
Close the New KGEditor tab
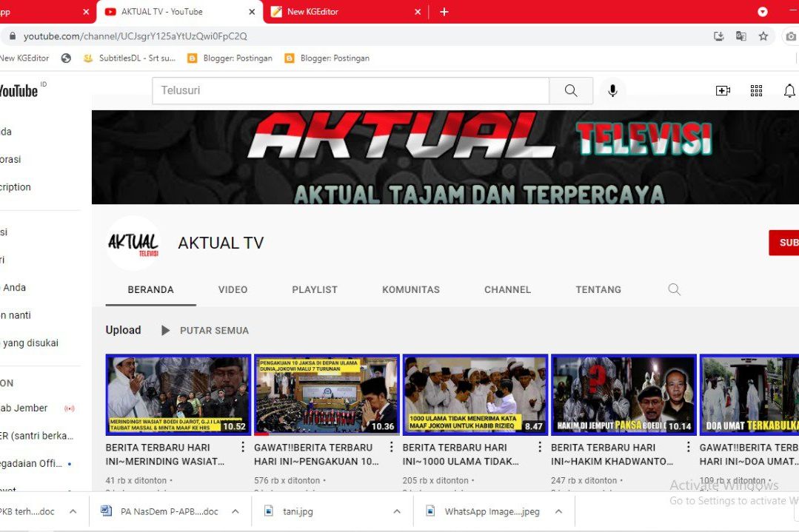[x=418, y=12]
